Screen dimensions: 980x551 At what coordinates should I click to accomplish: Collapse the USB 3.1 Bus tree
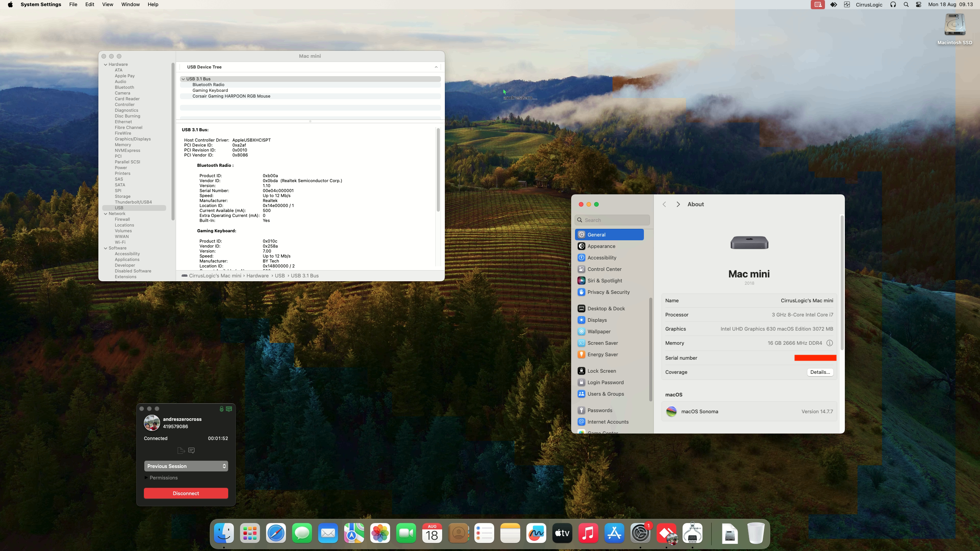[x=183, y=79]
